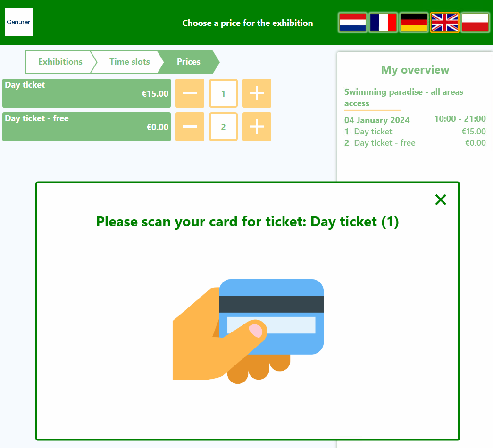Go back to Exhibitions step
This screenshot has width=493, height=448.
click(60, 62)
